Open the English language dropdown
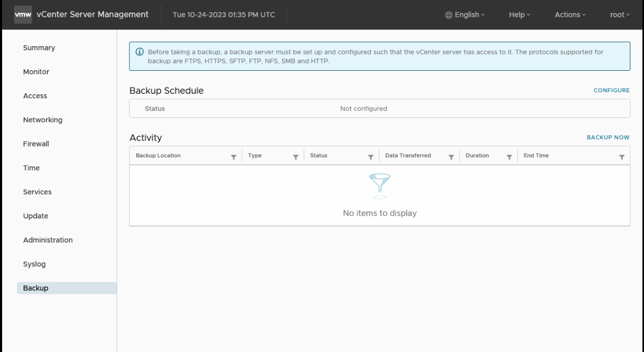 [464, 14]
